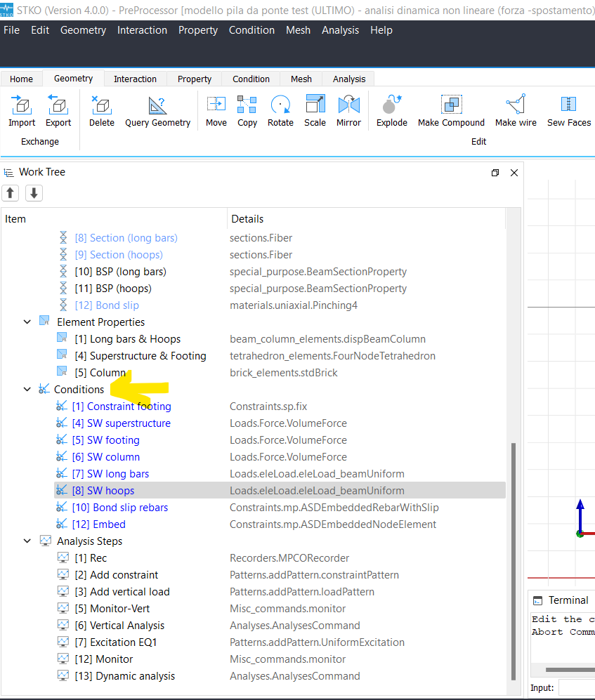Viewport: 595px width, 700px height.
Task: Click the Export geometry icon
Action: coord(58,111)
